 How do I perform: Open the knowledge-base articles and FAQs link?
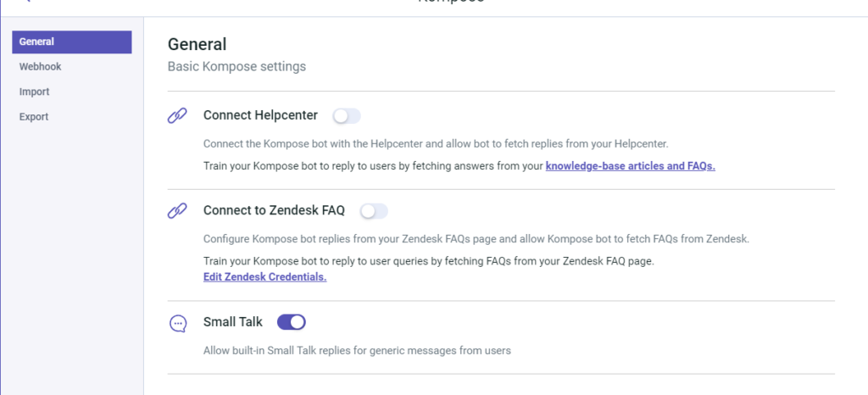pos(631,166)
